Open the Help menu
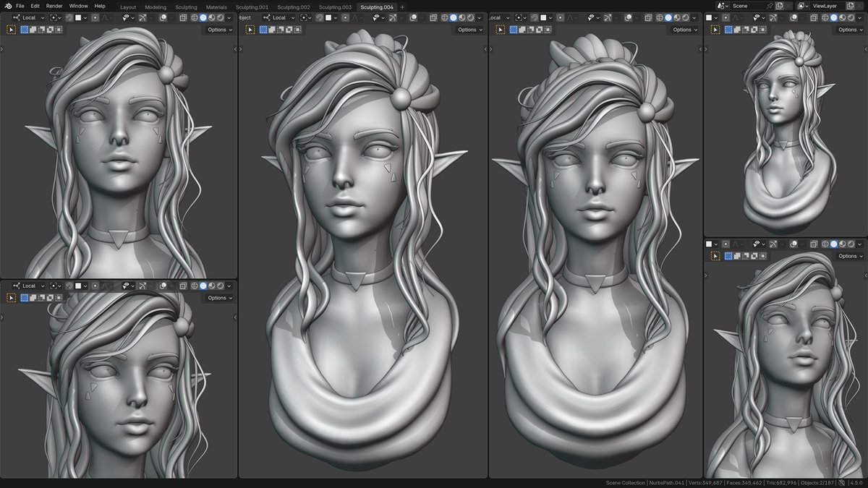The width and height of the screenshot is (868, 488). 100,6
